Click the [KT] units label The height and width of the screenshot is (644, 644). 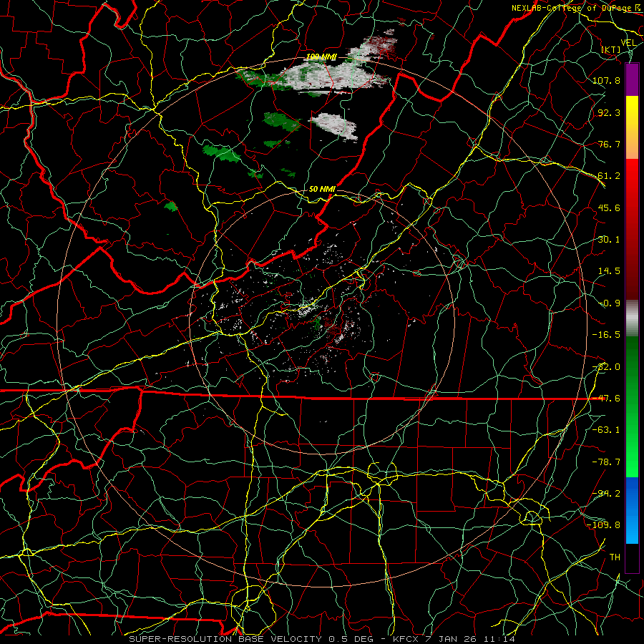[611, 49]
